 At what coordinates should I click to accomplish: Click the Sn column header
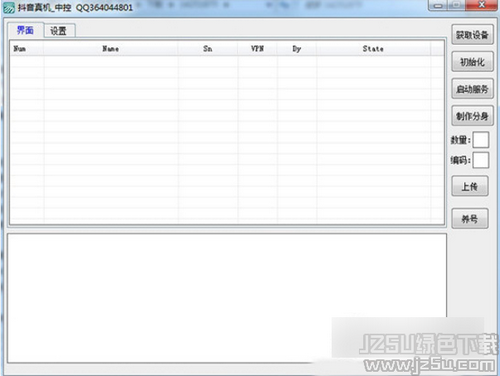[x=208, y=49]
